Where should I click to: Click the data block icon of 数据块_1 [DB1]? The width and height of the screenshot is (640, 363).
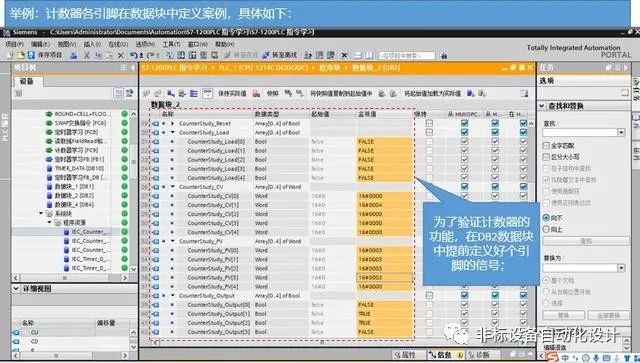(49, 187)
